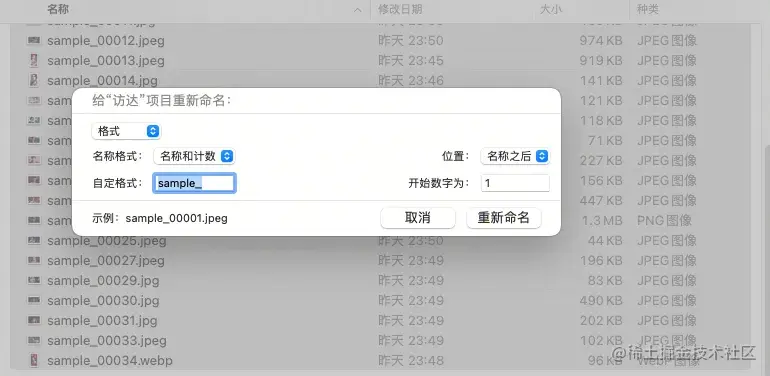Click the 196 KB size value

(601, 261)
